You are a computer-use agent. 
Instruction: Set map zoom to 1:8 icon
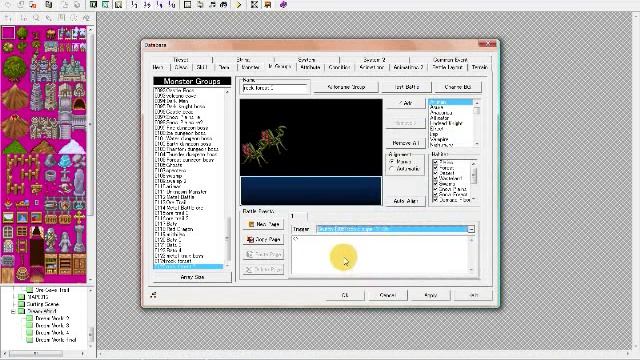[172, 5]
